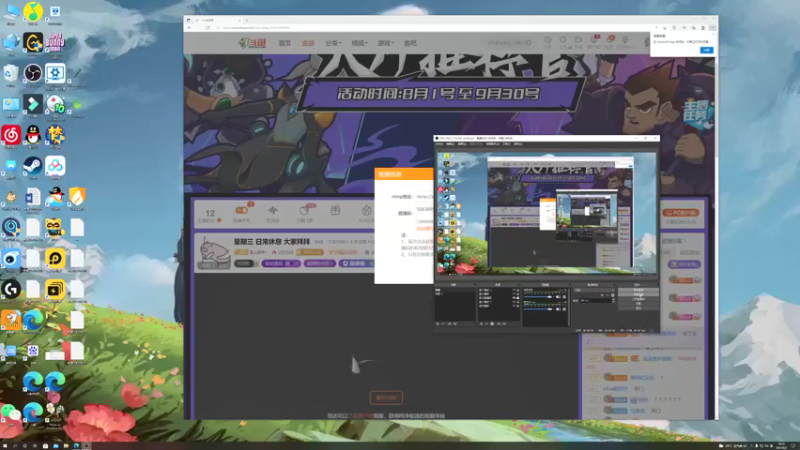This screenshot has width=800, height=450.
Task: Open the WeChat desktop shortcut
Action: click(x=11, y=412)
